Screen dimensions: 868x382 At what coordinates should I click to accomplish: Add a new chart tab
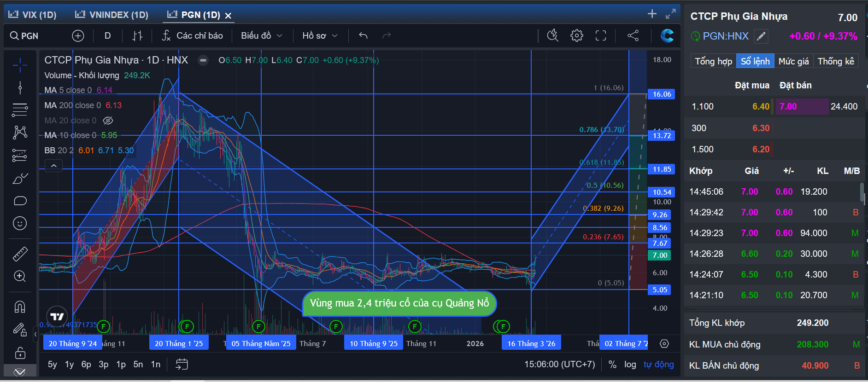(x=652, y=14)
